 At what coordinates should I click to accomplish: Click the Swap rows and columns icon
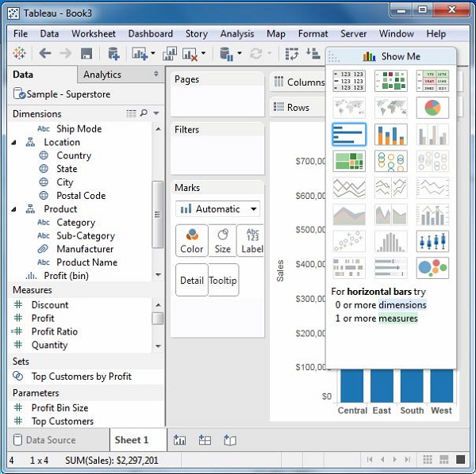click(x=292, y=54)
